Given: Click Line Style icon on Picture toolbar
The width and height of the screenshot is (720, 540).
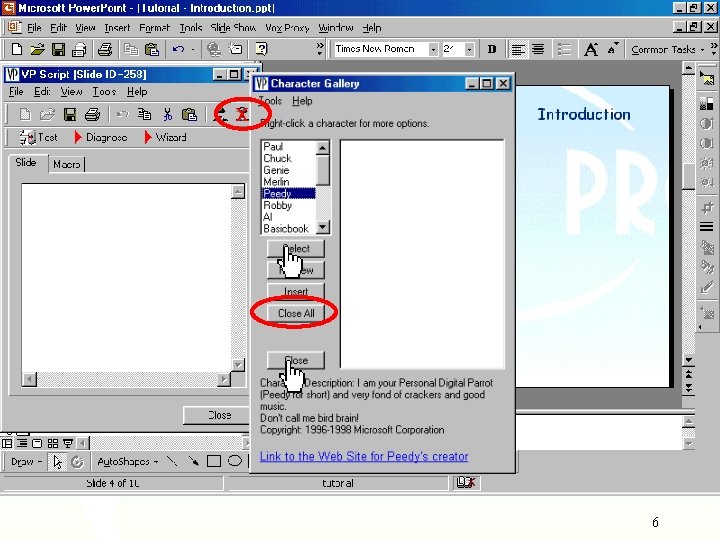Looking at the screenshot, I should click(707, 227).
